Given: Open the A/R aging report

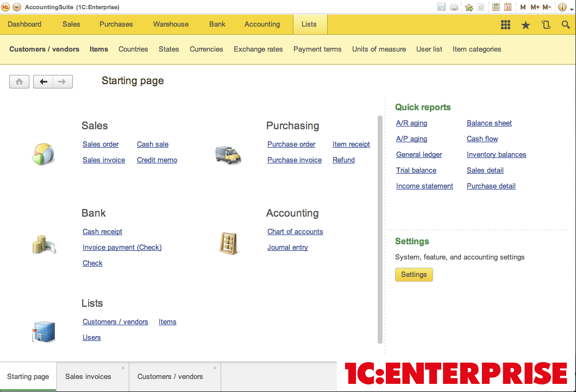Looking at the screenshot, I should (x=411, y=123).
